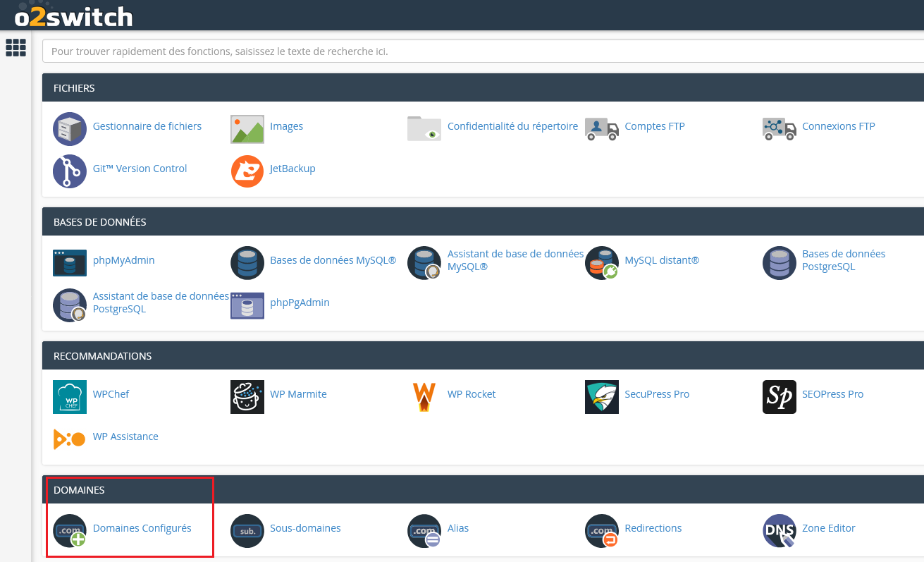Open the Sous-domaines link
Viewport: 924px width, 562px height.
(305, 528)
